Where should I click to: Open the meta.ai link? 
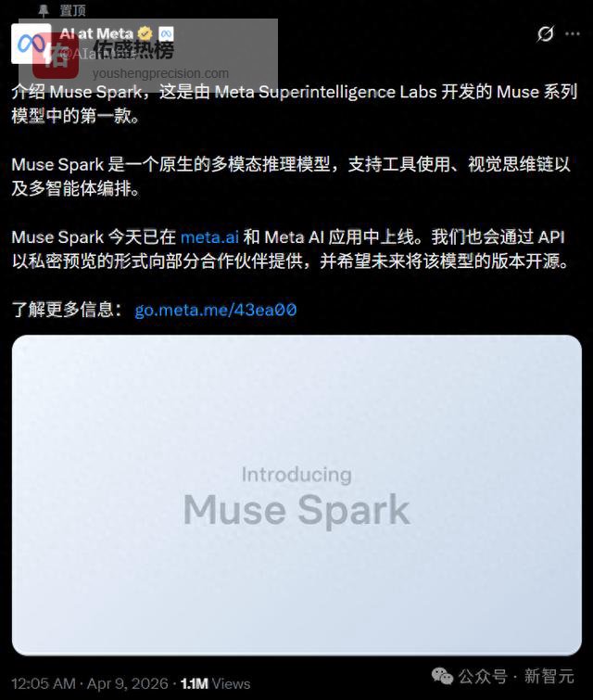pos(209,237)
